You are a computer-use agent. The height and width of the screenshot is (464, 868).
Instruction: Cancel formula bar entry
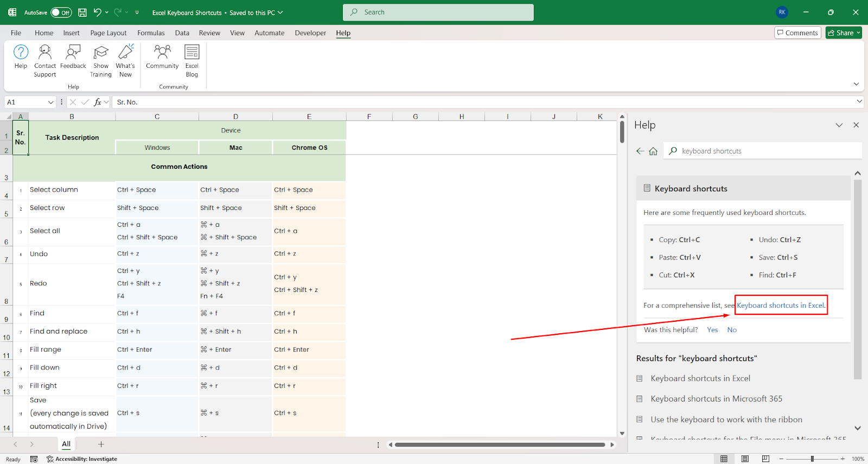(73, 102)
